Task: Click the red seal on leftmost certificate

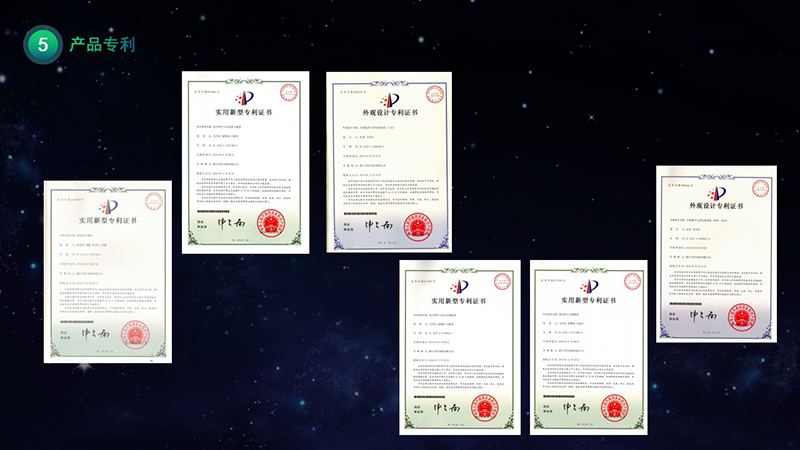Action: pos(133,333)
